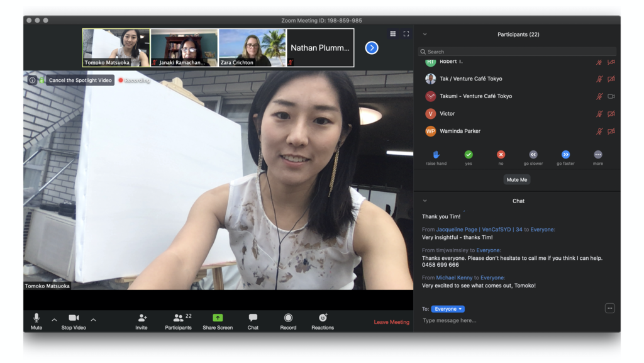This screenshot has width=644, height=363.
Task: Collapse the Chat panel chevron
Action: tap(425, 201)
